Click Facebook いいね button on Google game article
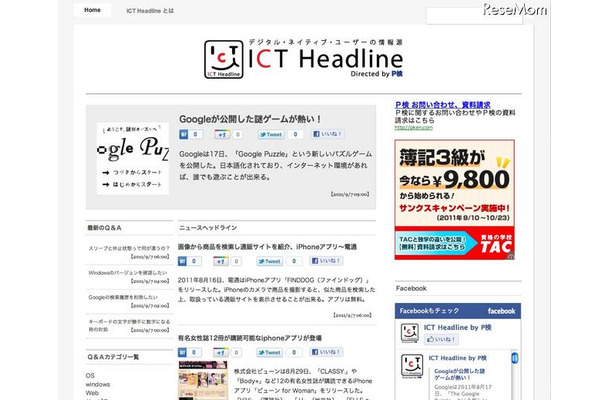The width and height of the screenshot is (610, 400). point(328,134)
